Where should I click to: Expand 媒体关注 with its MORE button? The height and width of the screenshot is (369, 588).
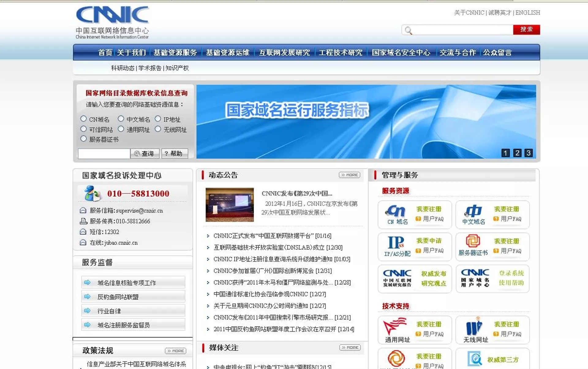(350, 348)
